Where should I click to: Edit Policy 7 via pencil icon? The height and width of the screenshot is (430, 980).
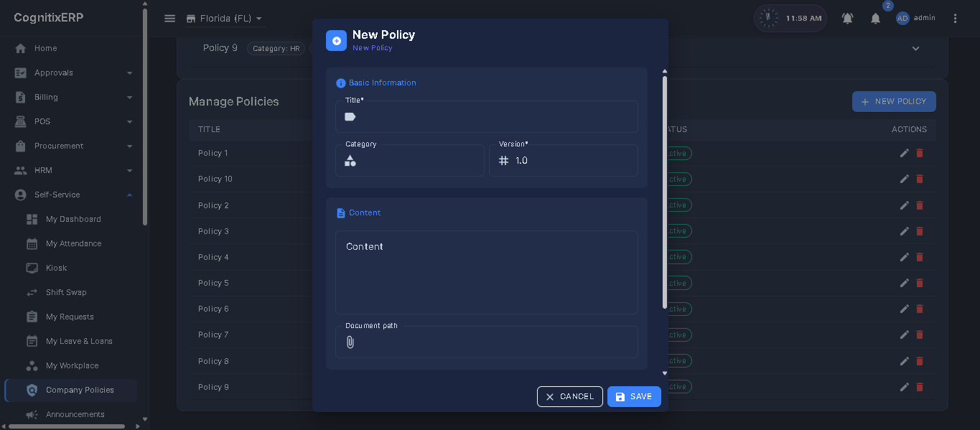(x=905, y=335)
